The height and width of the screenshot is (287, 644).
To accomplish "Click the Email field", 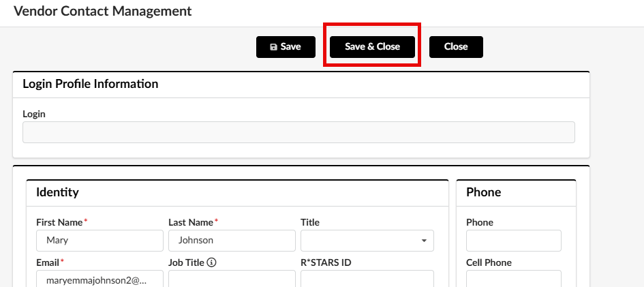I will coord(99,280).
